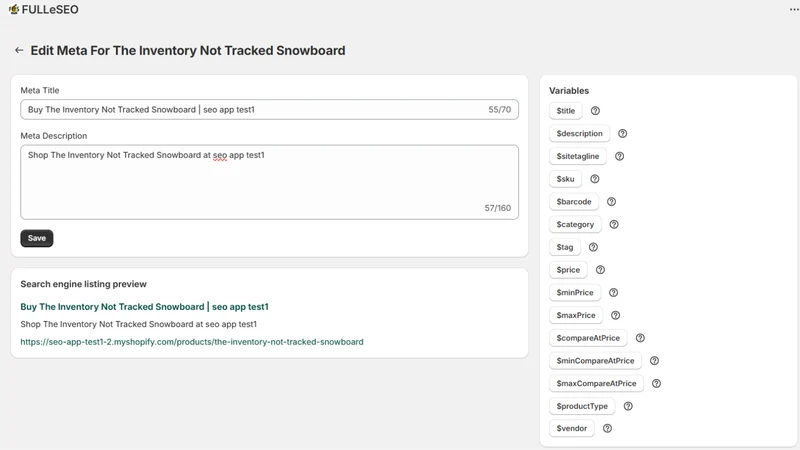Click the 'Variables' panel heading
The image size is (800, 450).
click(x=569, y=91)
